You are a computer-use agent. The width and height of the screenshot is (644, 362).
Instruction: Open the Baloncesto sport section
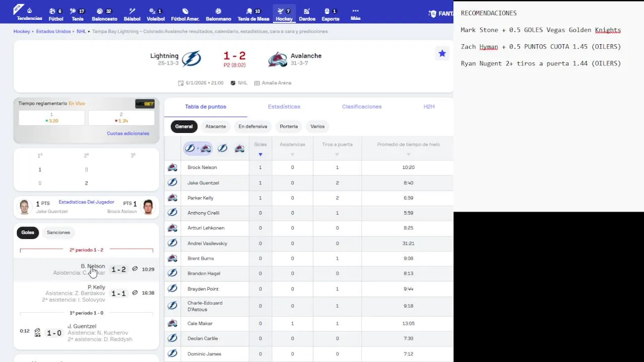[105, 14]
